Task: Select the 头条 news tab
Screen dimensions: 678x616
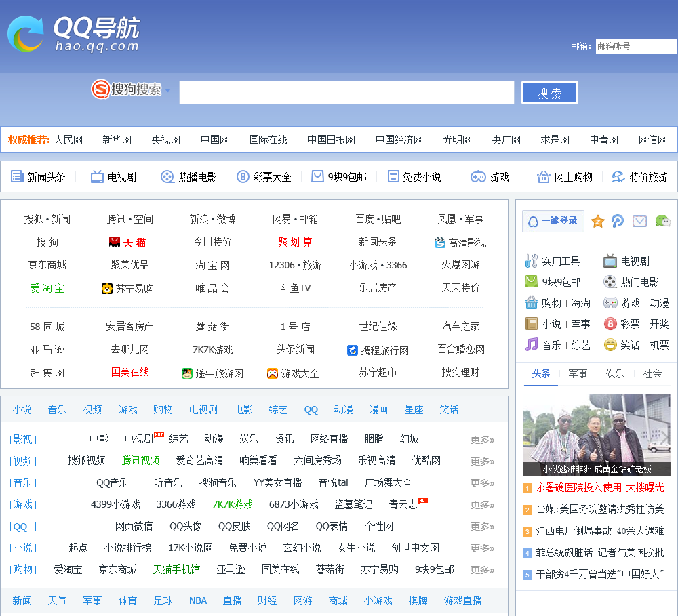Action: (x=541, y=373)
